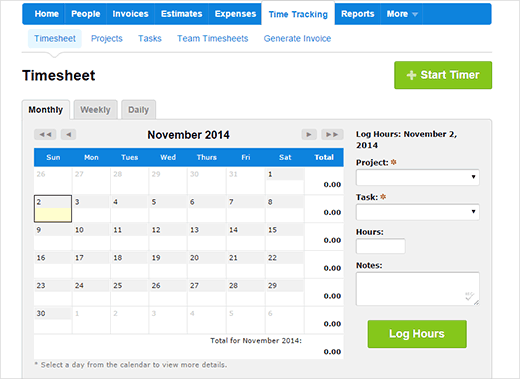
Task: Select November 11 in the calendar
Action: pos(130,237)
